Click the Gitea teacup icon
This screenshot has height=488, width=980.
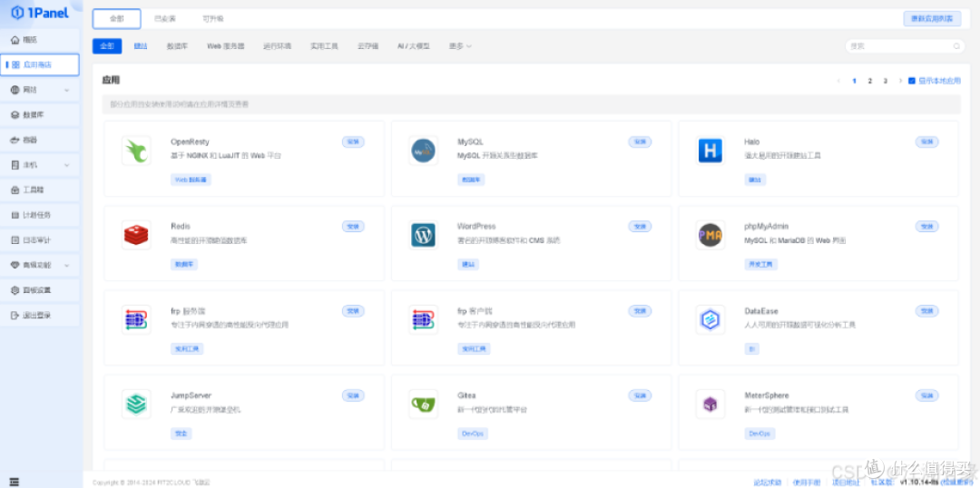click(423, 404)
